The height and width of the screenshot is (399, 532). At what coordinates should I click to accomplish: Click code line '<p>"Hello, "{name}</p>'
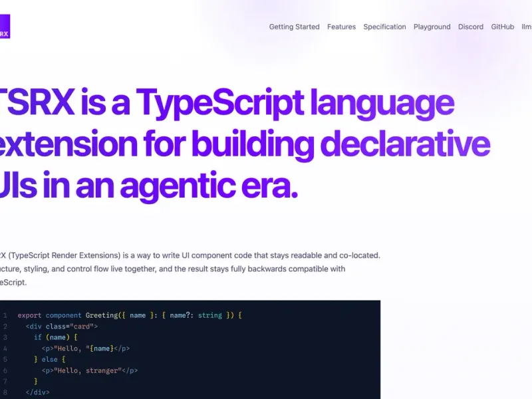86,348
